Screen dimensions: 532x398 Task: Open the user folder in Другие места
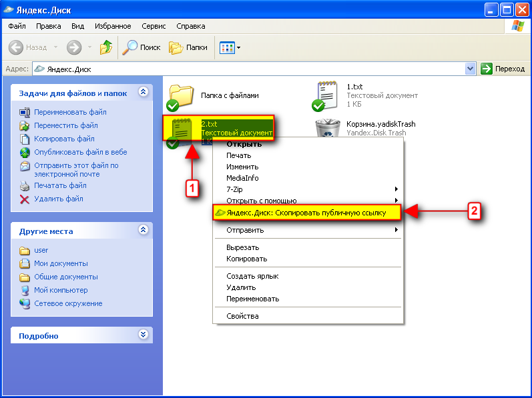pos(41,250)
